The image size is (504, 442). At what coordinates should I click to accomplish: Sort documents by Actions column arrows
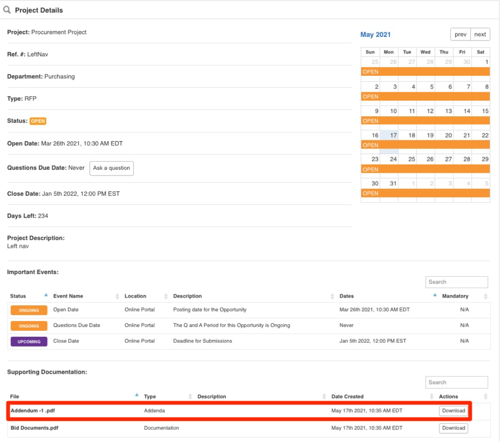[486, 396]
